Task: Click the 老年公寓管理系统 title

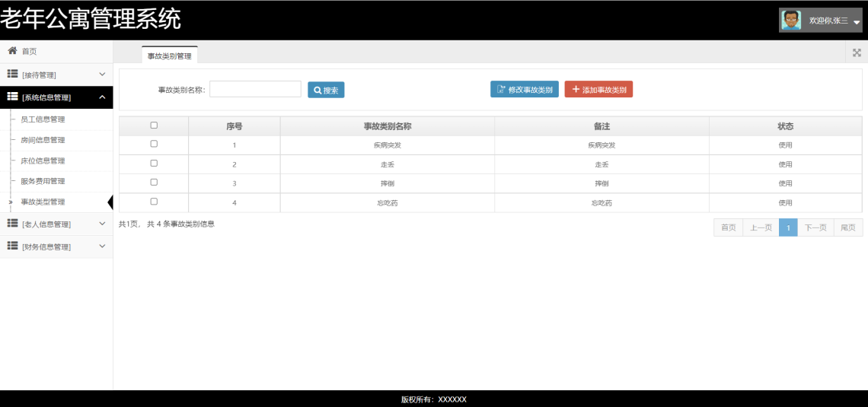Action: pyautogui.click(x=91, y=20)
